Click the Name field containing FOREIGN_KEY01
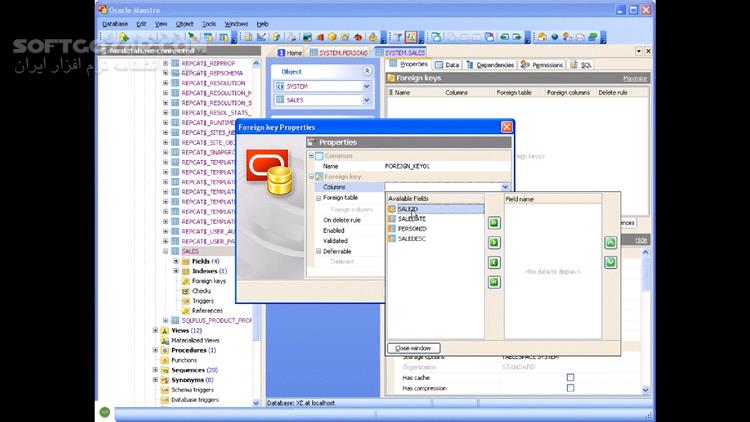The image size is (750, 422). (447, 166)
